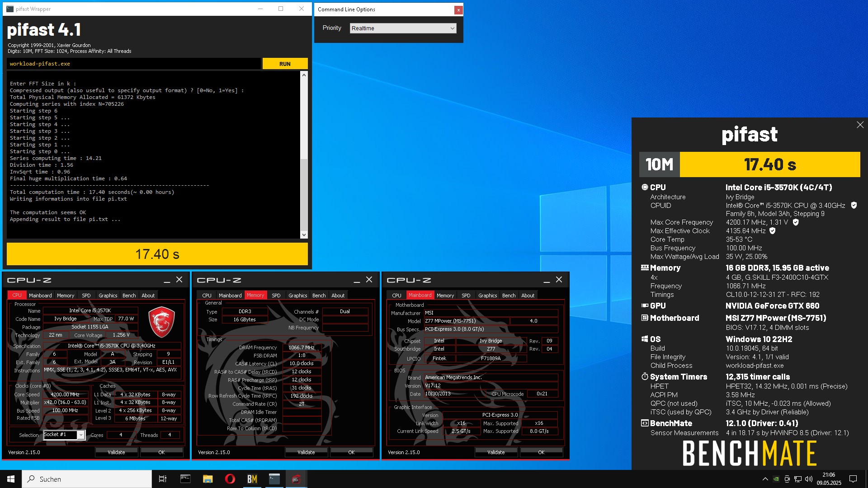Click the RUN button in pifast Wrapper

(285, 64)
